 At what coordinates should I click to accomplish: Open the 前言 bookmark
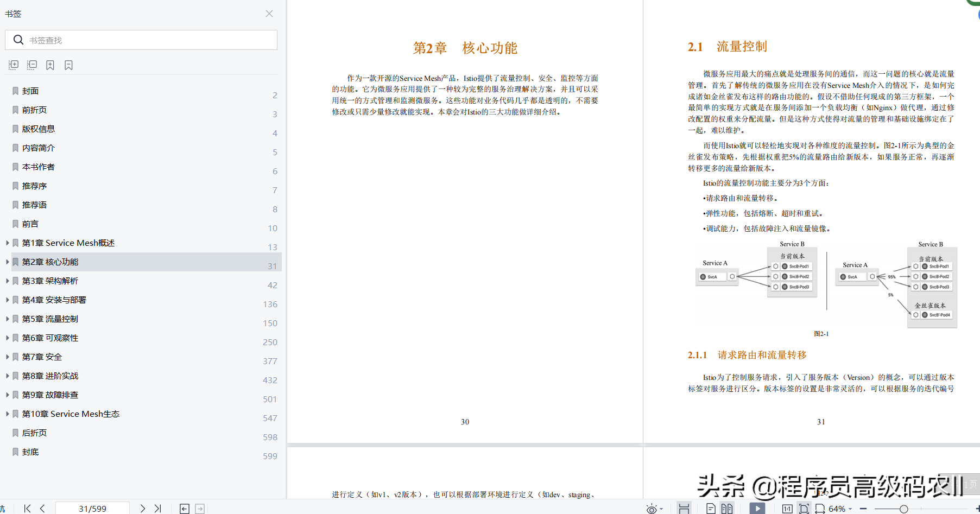tap(30, 224)
